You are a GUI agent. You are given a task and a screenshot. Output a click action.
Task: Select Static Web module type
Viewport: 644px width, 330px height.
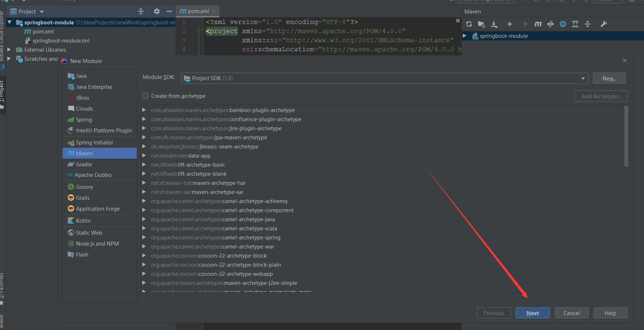100,232
